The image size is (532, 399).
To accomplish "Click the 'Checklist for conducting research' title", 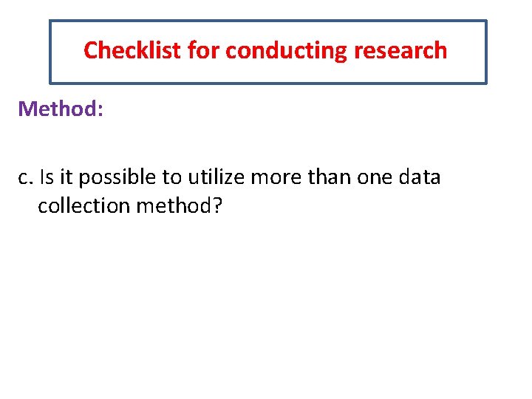I will click(x=265, y=50).
